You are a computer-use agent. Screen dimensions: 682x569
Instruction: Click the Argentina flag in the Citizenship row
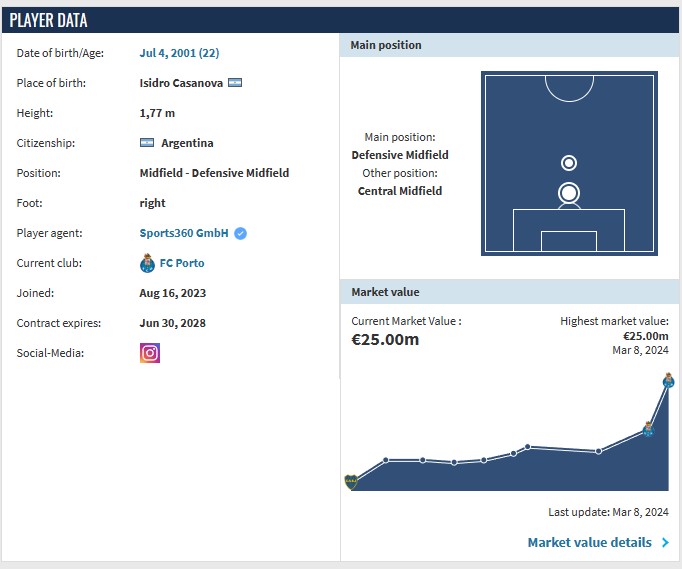(147, 143)
